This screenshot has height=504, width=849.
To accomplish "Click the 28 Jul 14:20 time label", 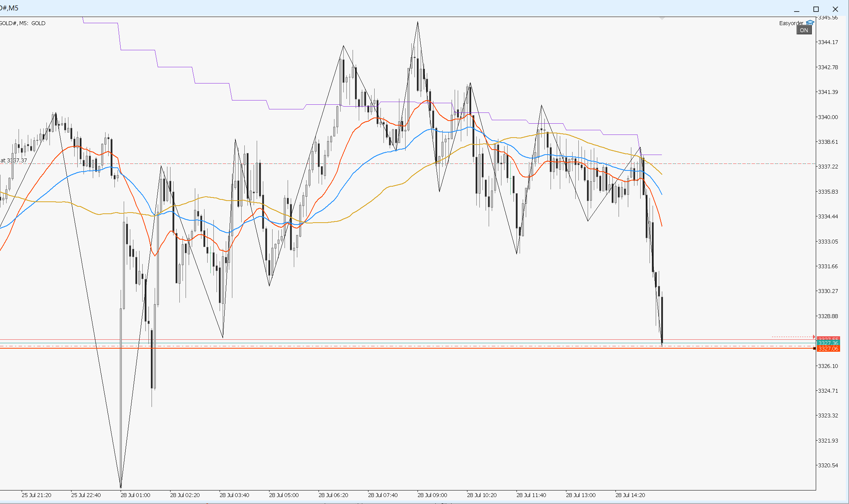I will click(630, 495).
